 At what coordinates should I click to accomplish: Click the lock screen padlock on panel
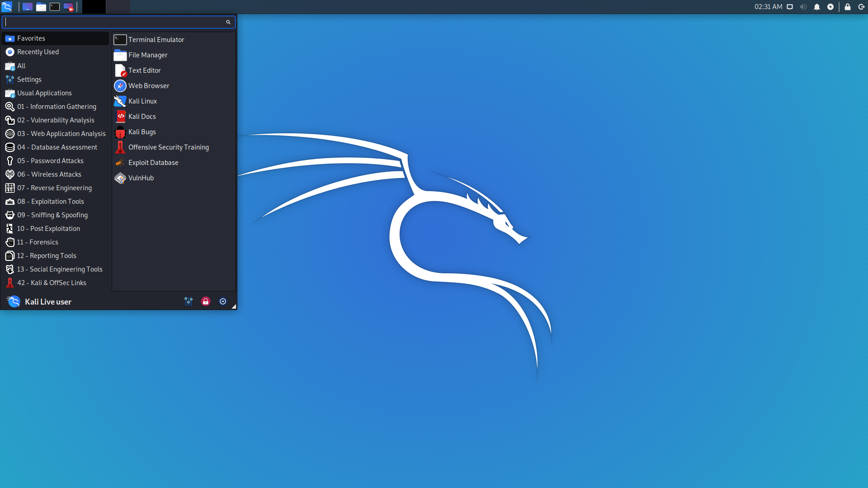848,7
